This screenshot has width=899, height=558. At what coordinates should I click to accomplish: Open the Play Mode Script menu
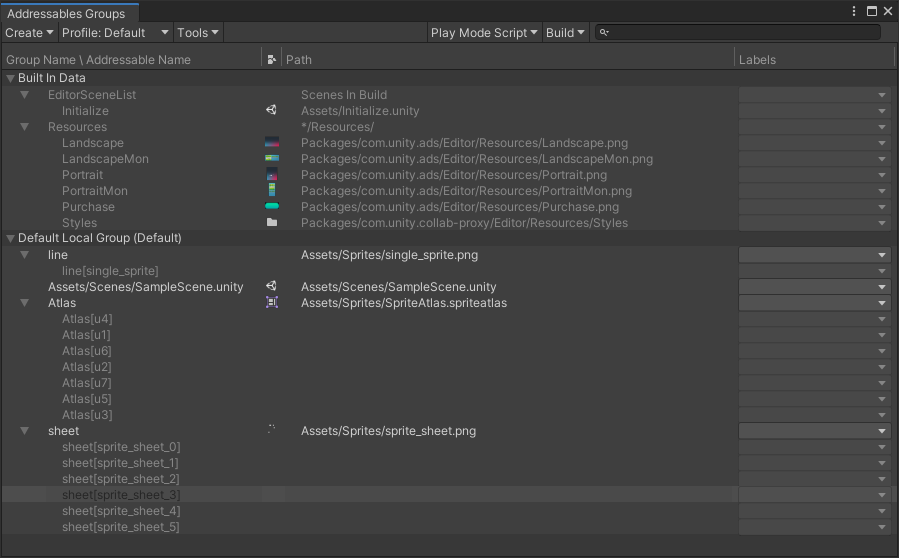point(484,33)
